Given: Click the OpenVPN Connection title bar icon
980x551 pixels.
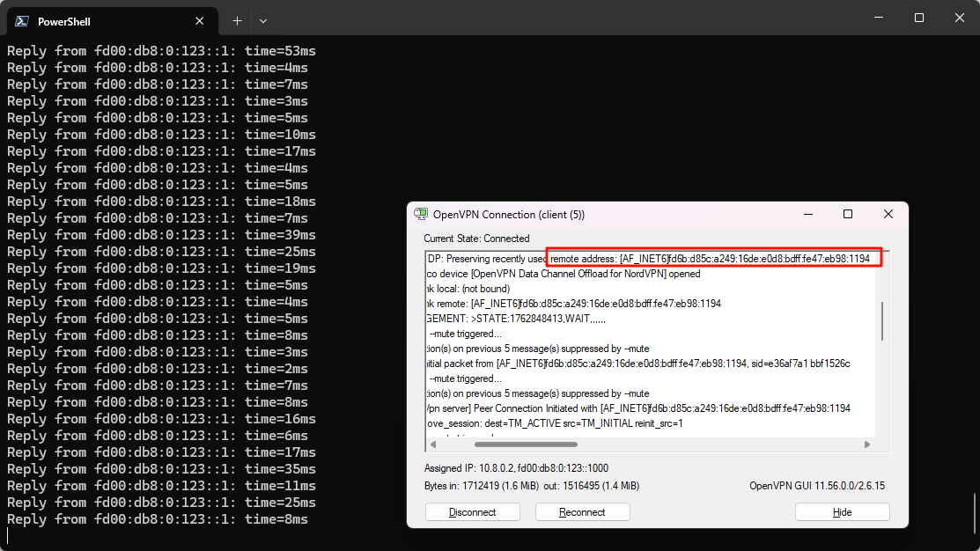Looking at the screenshot, I should (421, 215).
